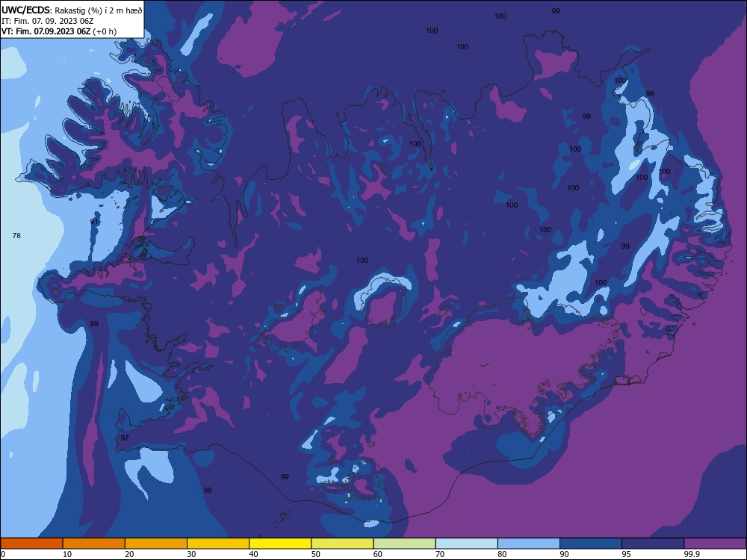Click the legend scale label '90'
Viewport: 747px width, 560px height.
pyautogui.click(x=564, y=554)
